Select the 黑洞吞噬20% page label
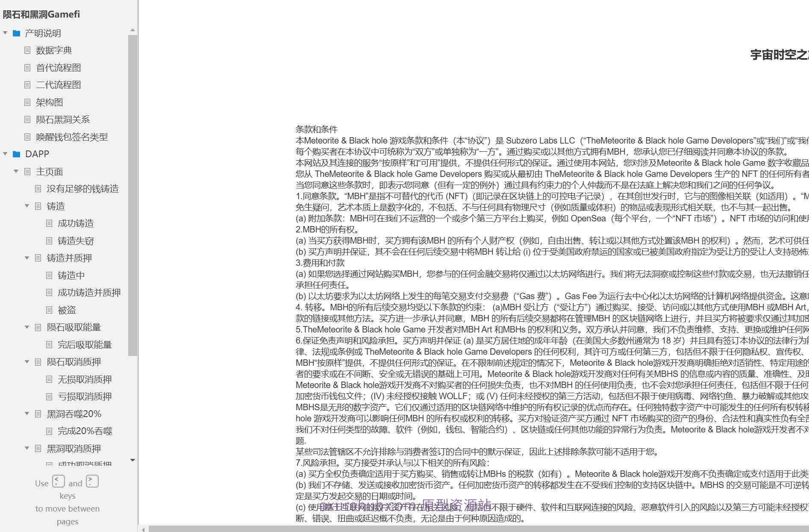Screen dimensions: 809x532 point(74,414)
